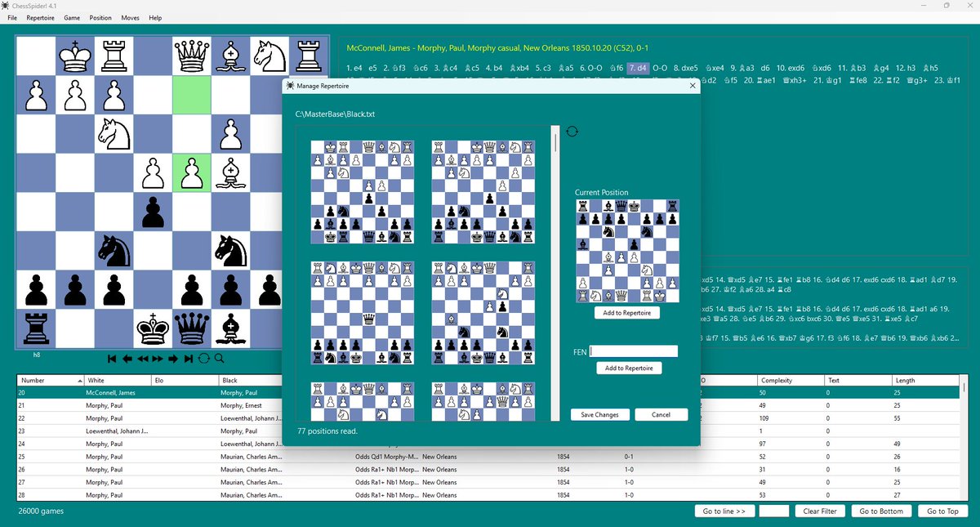Image resolution: width=980 pixels, height=527 pixels.
Task: Click Save Changes in the dialog
Action: point(600,414)
